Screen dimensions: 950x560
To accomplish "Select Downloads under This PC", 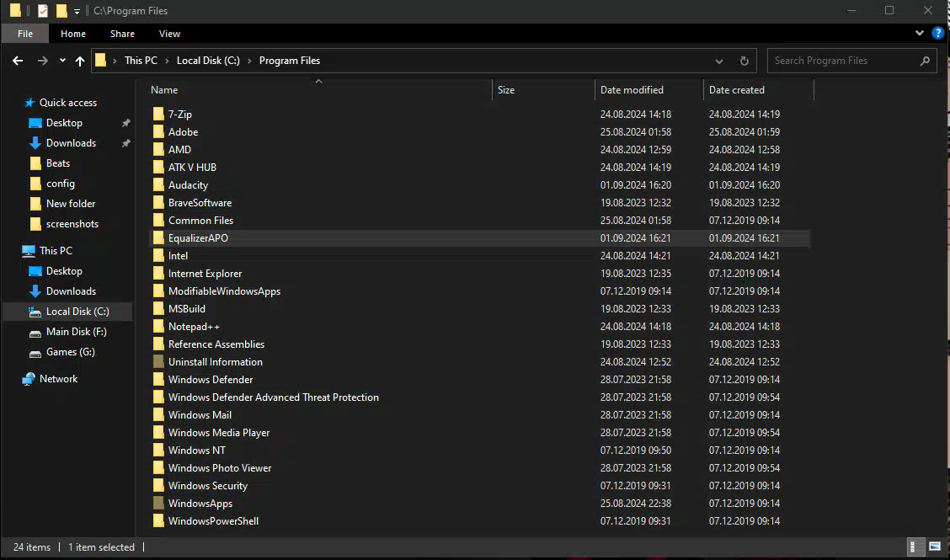I will coord(71,291).
